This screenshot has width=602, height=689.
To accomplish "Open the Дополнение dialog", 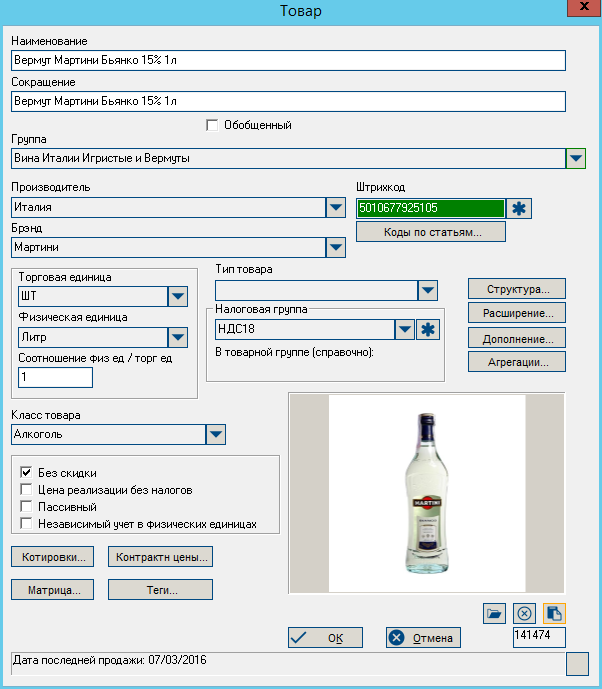I will 517,338.
